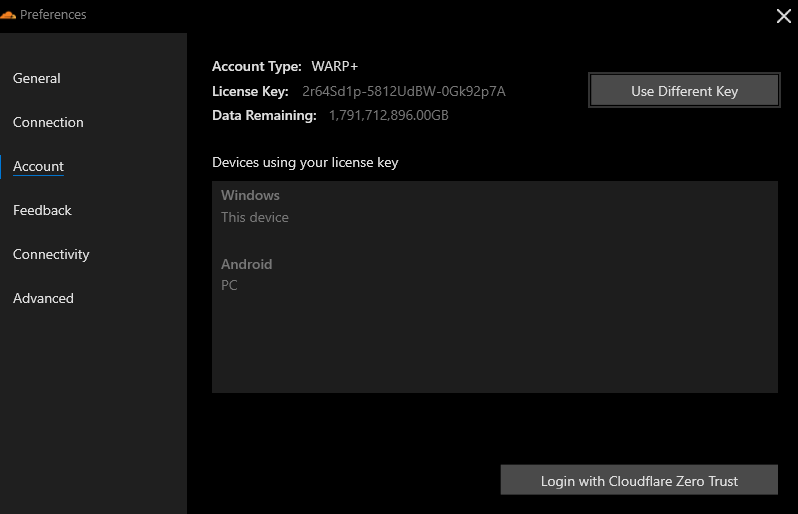Open Advanced preferences
This screenshot has width=798, height=514.
(x=43, y=298)
